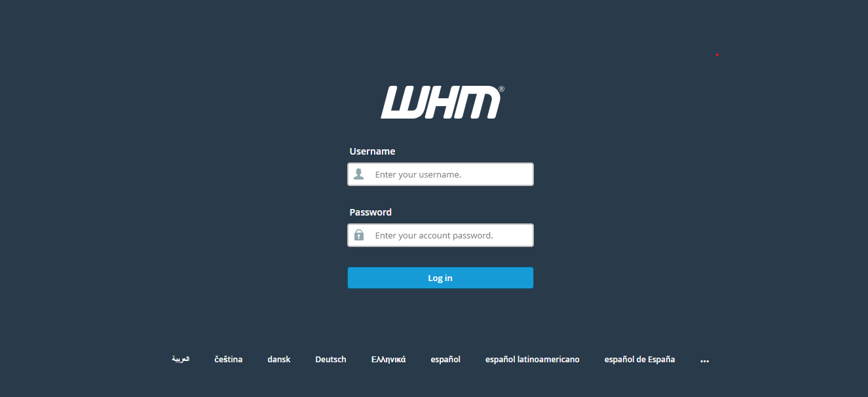The height and width of the screenshot is (397, 868).
Task: Click the WHM logo
Action: click(x=442, y=102)
